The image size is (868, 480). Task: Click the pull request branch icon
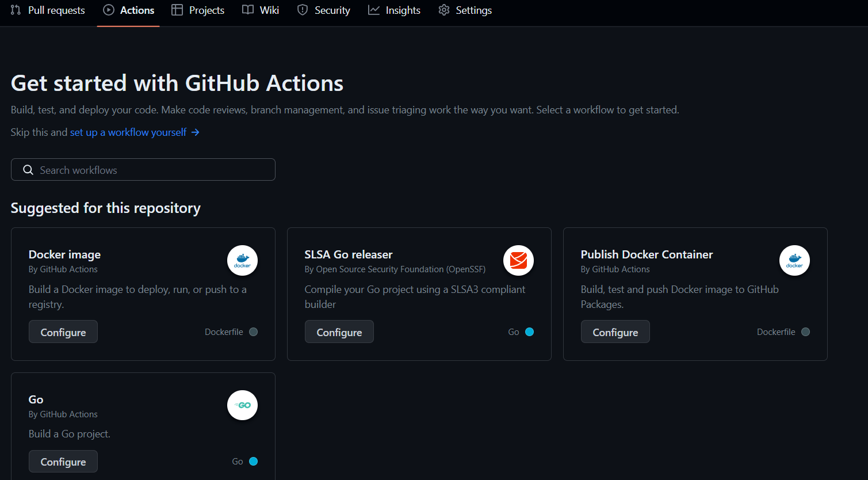click(x=16, y=10)
